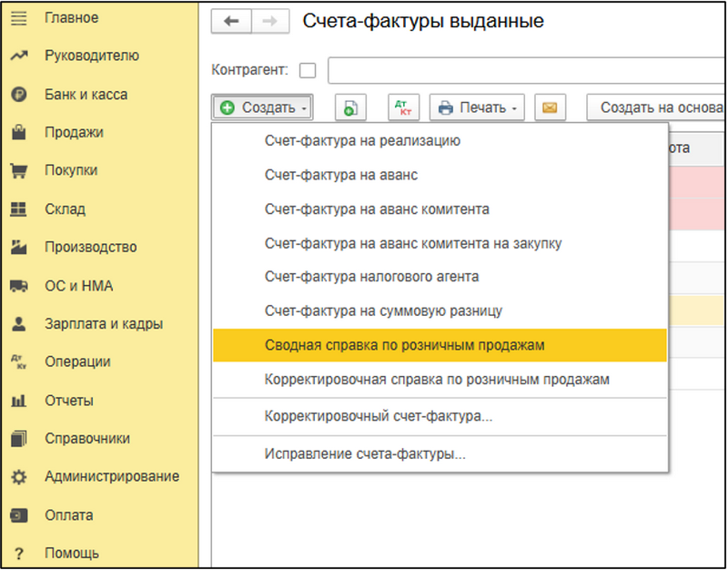Click the back navigation arrow
728x570 pixels.
click(x=231, y=21)
